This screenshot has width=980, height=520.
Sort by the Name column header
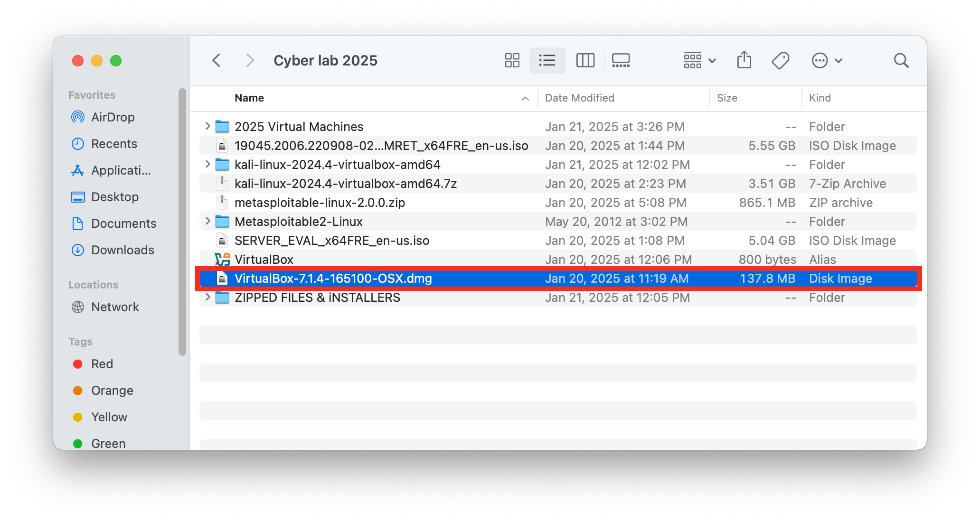(x=249, y=98)
